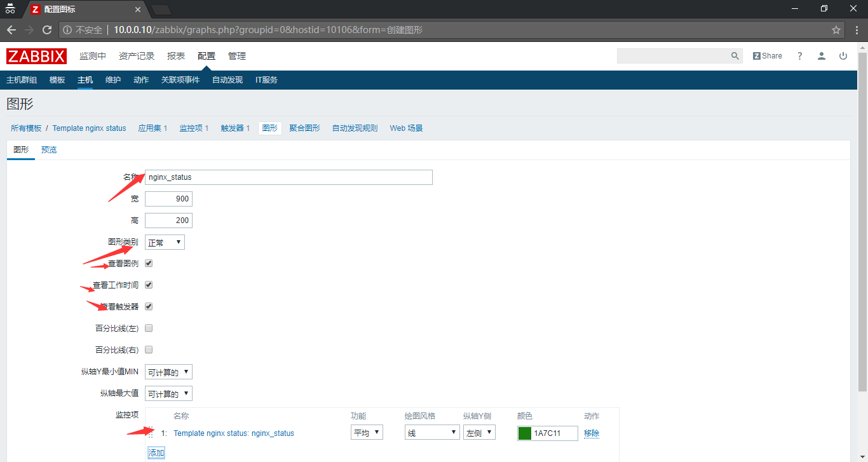Click 移除 for the nginx_status item
This screenshot has width=868, height=462.
pos(592,433)
